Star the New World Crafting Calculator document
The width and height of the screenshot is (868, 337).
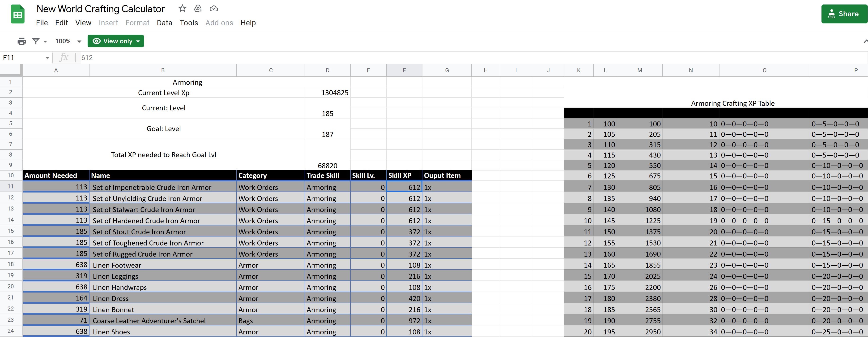[182, 9]
